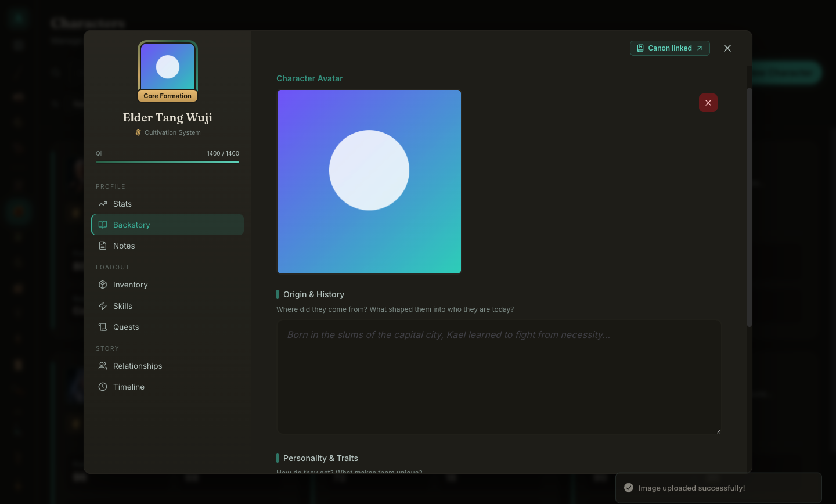Click the 'Cultivation System' label

coord(172,132)
